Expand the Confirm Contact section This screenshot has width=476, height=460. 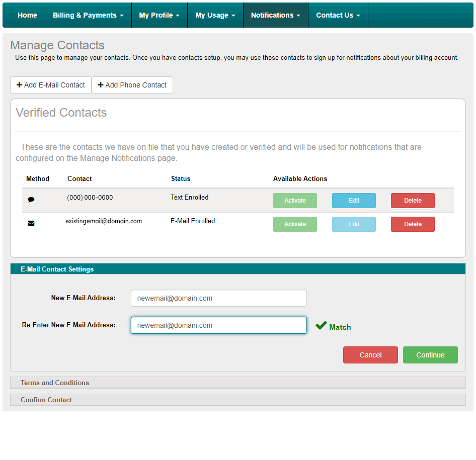click(x=238, y=400)
